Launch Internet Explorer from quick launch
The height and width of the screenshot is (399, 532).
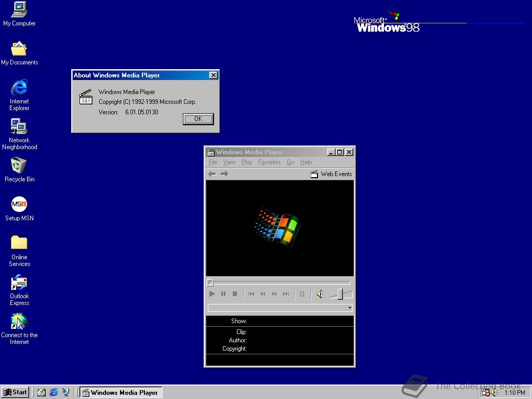[54, 393]
